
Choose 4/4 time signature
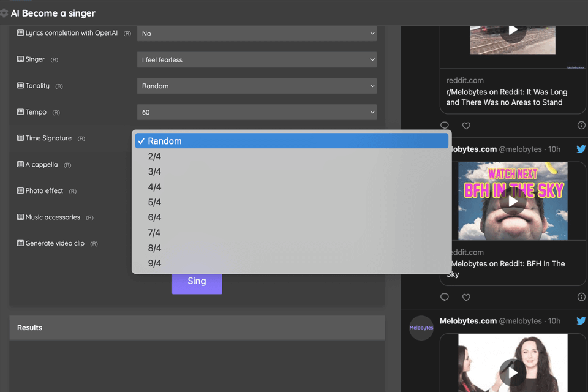[292, 187]
